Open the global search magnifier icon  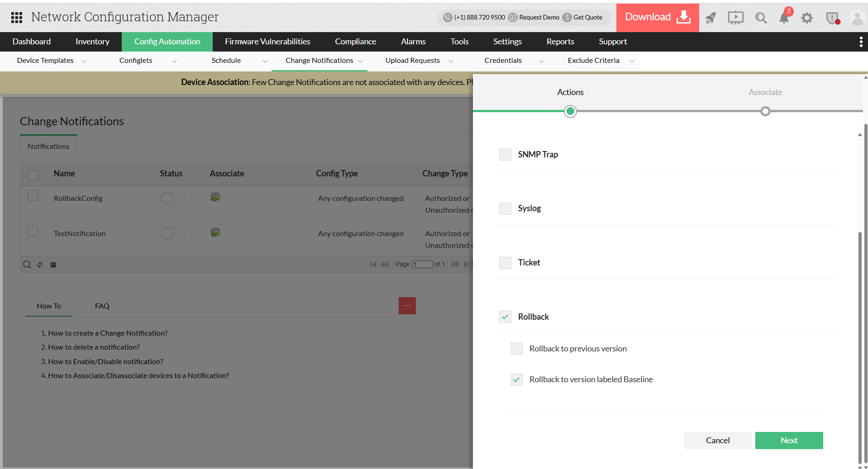pos(761,18)
